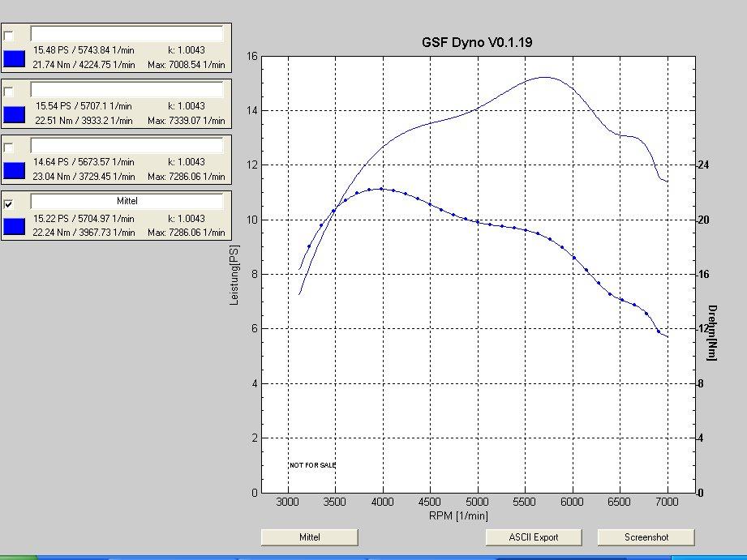The image size is (747, 560).
Task: Click the name field containing Mittel
Action: click(127, 201)
